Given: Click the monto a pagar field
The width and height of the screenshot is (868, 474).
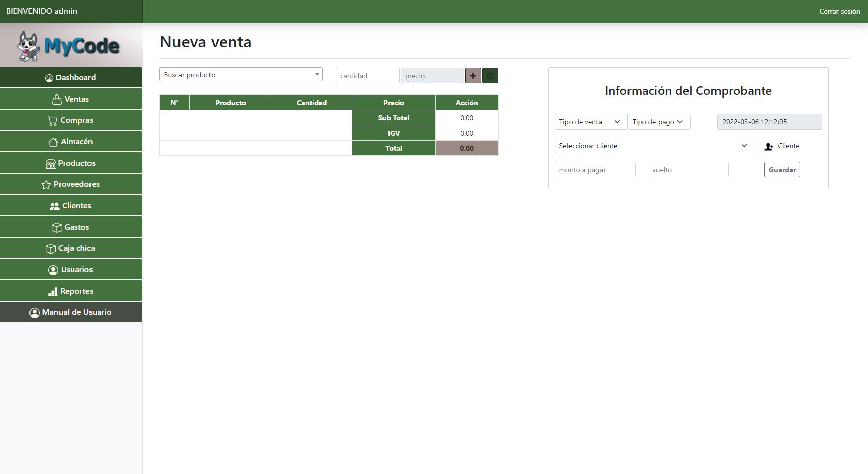Looking at the screenshot, I should pos(594,170).
